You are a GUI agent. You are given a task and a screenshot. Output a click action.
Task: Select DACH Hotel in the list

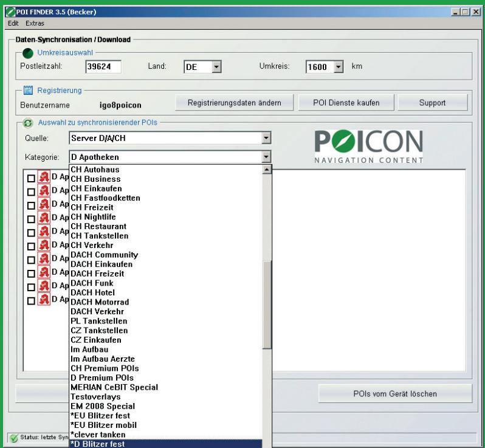[166, 292]
